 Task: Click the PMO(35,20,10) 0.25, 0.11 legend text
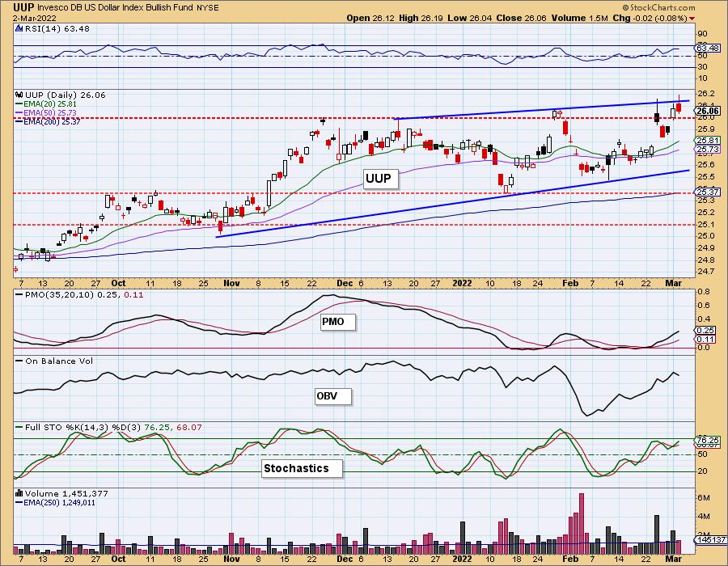[83, 294]
